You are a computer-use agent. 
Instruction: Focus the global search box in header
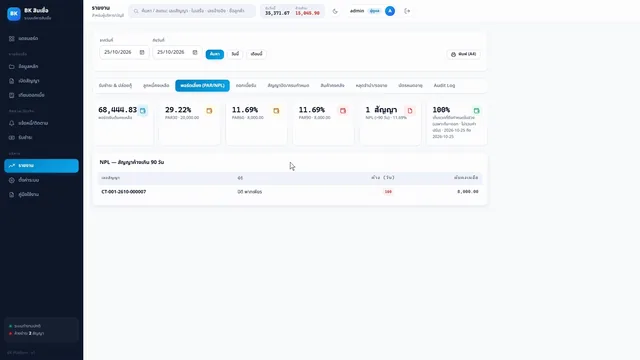(x=192, y=11)
